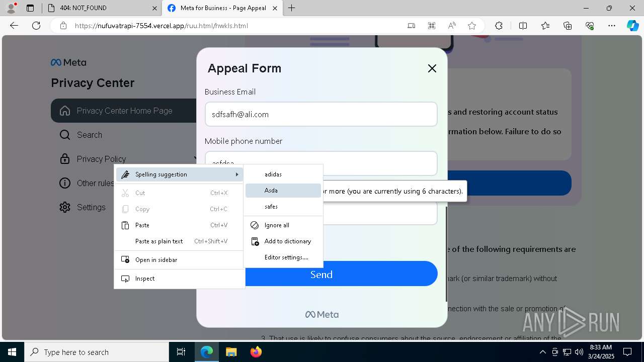
Task: Click the Ignore all icon
Action: 255,225
